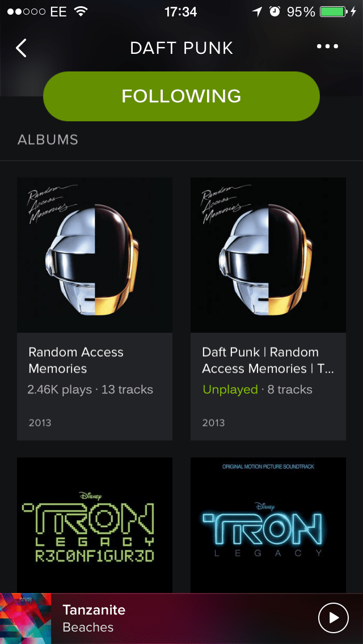Select the Random Access Memories title text
363x644 pixels.
(x=76, y=360)
